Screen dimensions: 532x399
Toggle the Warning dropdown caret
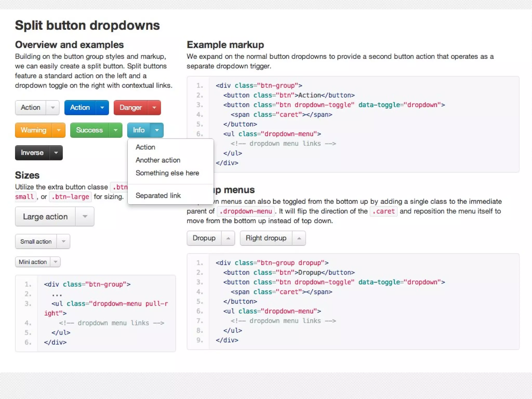point(59,130)
